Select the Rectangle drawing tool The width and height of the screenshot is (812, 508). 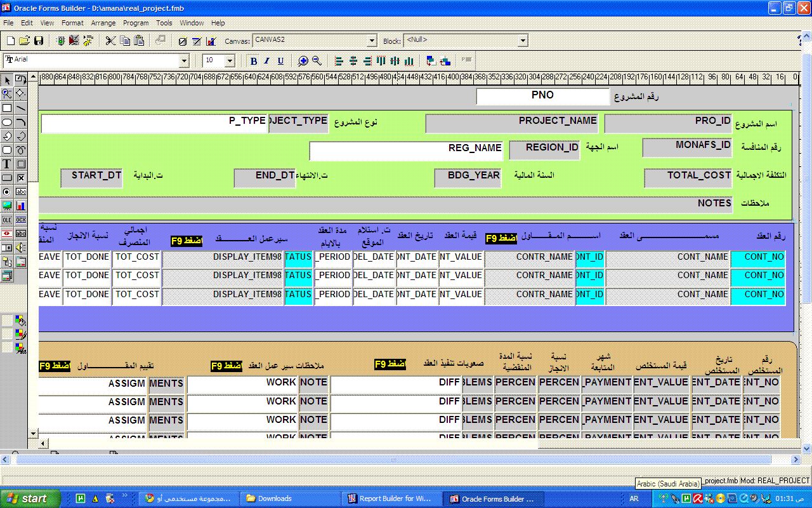[x=7, y=108]
